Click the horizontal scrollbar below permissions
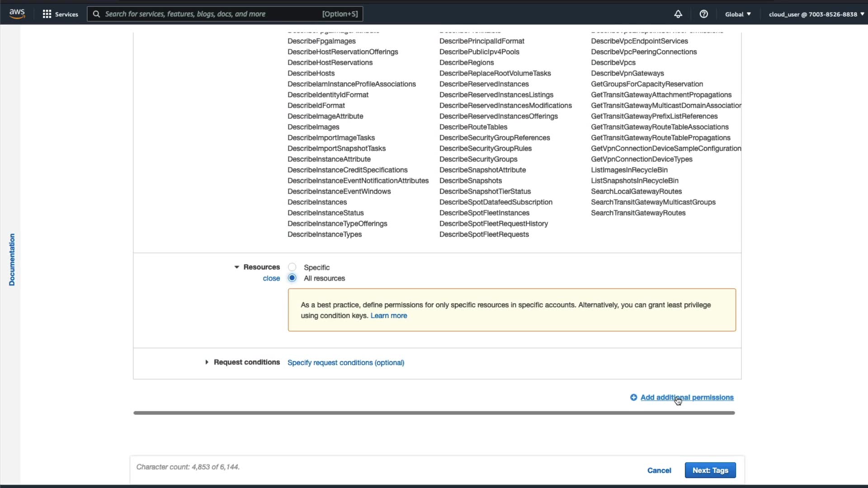 tap(434, 413)
